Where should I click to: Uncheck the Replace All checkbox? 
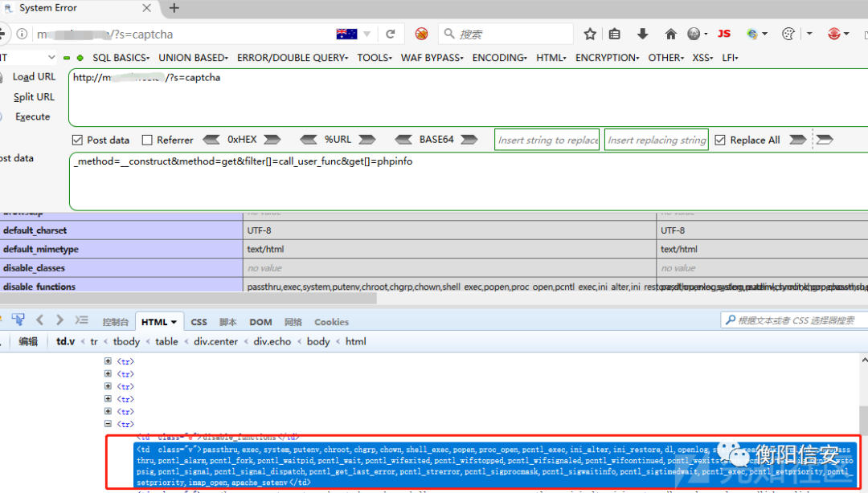coord(720,140)
